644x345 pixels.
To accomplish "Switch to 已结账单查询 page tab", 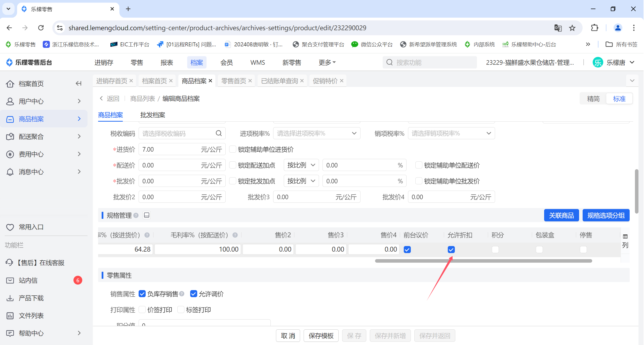I will point(279,81).
